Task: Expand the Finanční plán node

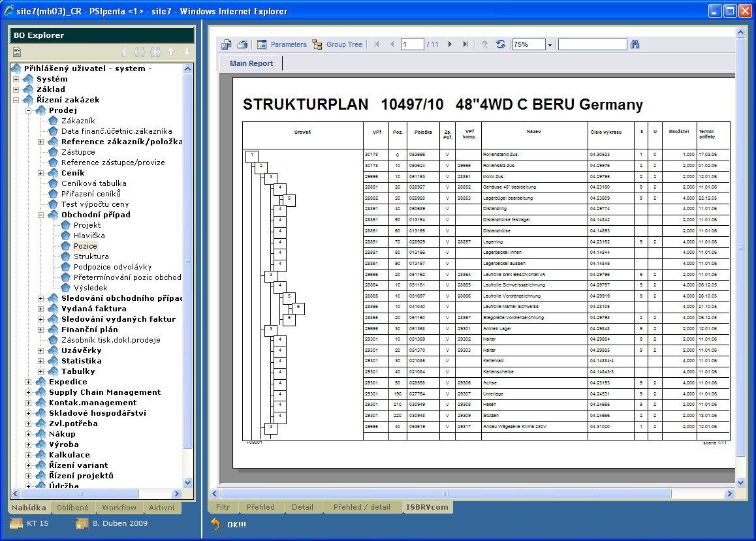Action: click(x=41, y=330)
